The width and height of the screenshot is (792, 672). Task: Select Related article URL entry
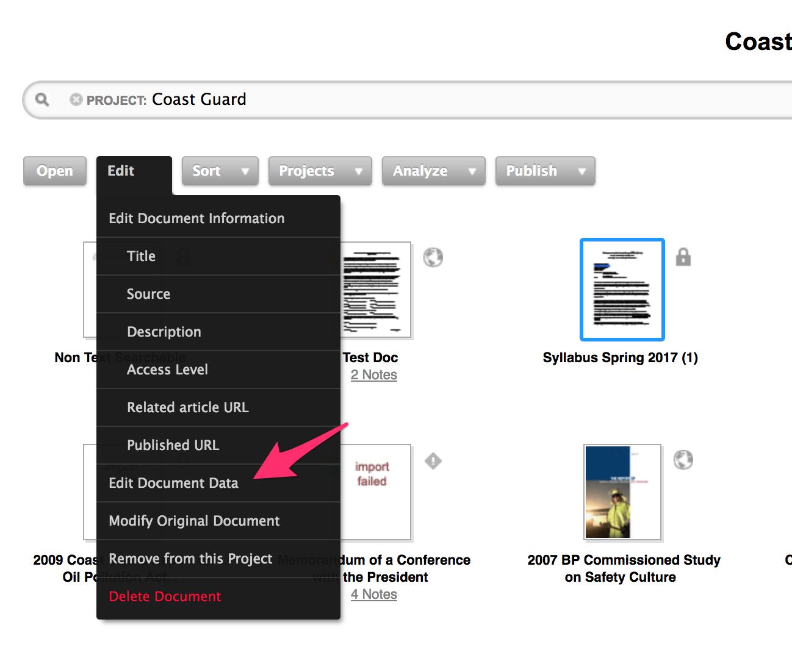tap(218, 407)
